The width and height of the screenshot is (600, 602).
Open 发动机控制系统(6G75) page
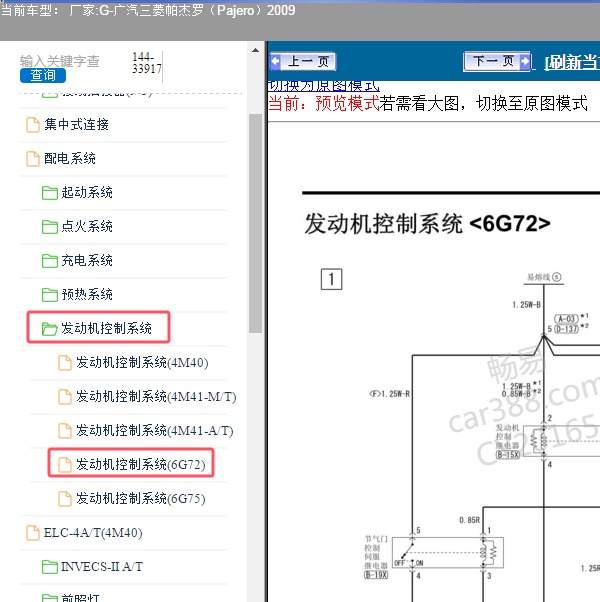pyautogui.click(x=140, y=498)
